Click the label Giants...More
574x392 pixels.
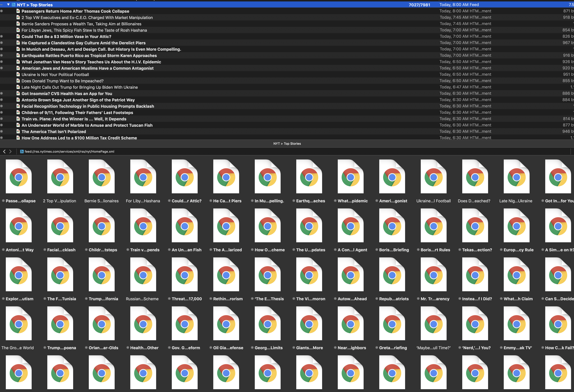309,348
